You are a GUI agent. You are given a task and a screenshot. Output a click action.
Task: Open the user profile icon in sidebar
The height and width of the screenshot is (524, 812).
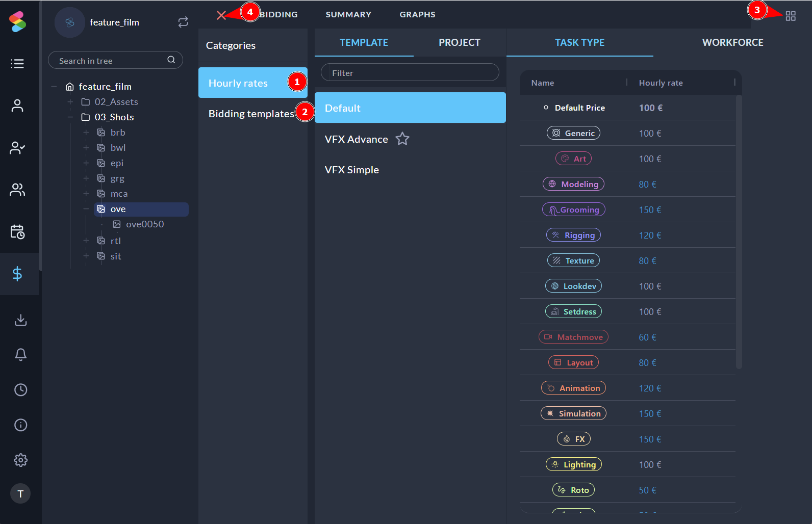point(17,106)
